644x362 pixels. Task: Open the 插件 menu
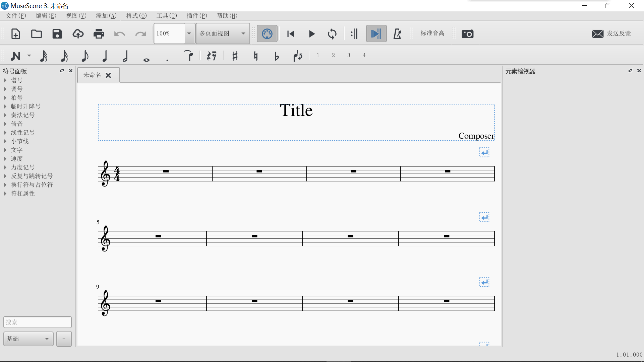pos(196,16)
